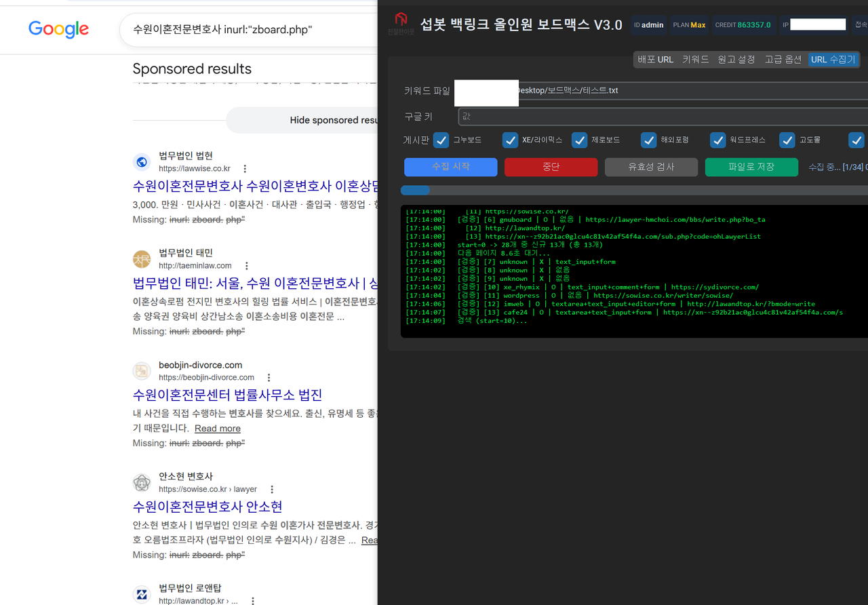Screen dimensions: 868x605
Task: Open the 키워드 tab
Action: 695,60
